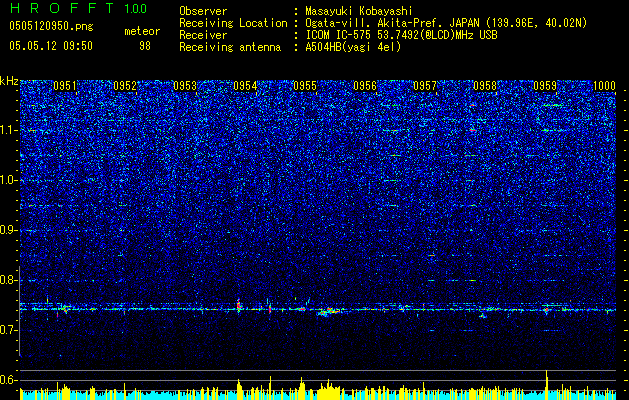The image size is (629, 400).
Task: Click the date and time 05.05.12 09:50
Action: (x=51, y=46)
